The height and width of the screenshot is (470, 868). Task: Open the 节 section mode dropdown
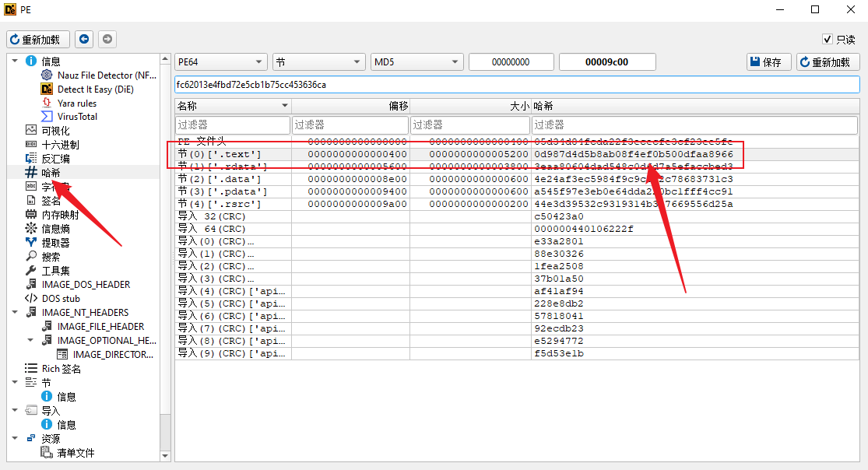pos(318,62)
